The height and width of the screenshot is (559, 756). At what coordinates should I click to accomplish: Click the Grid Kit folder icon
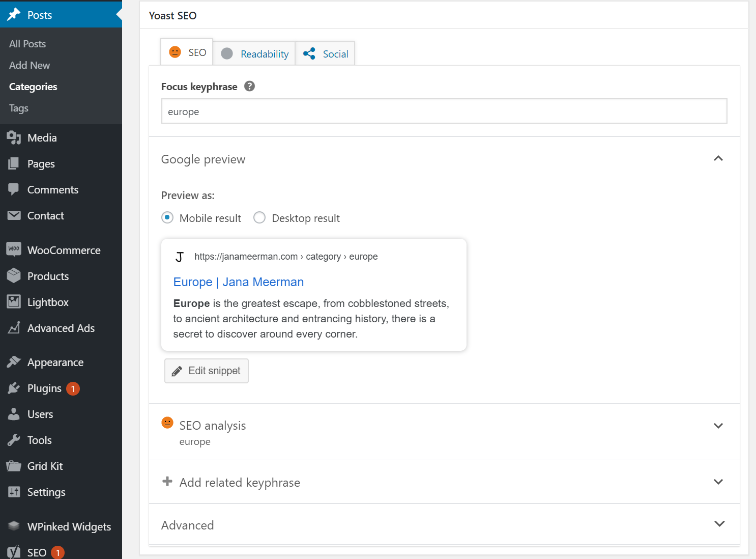click(14, 466)
